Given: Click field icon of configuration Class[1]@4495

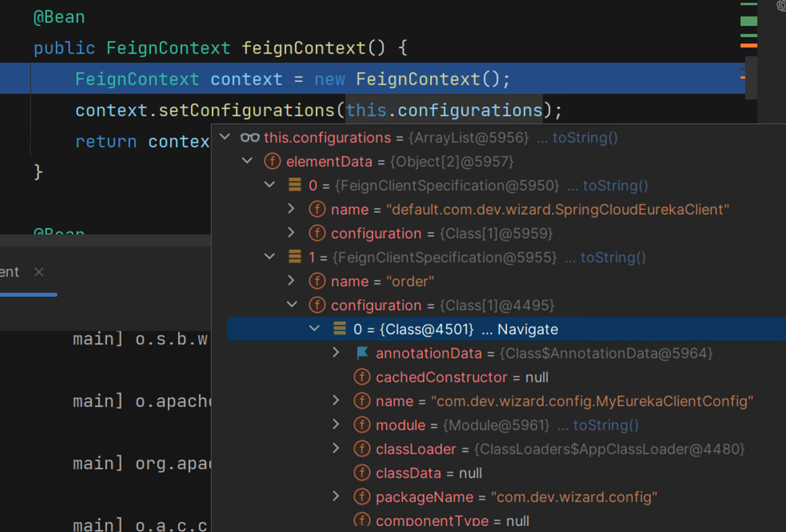Looking at the screenshot, I should pos(317,305).
